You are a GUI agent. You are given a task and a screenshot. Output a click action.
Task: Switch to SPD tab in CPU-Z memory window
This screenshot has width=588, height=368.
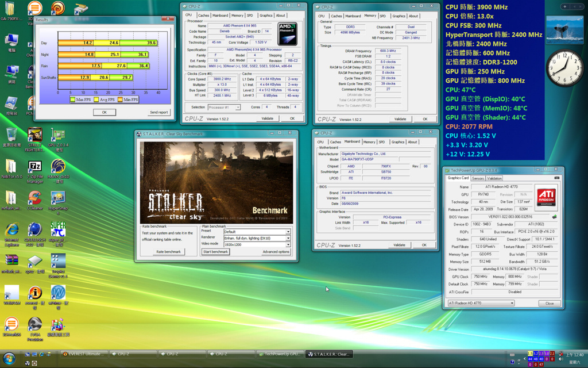[x=382, y=16]
